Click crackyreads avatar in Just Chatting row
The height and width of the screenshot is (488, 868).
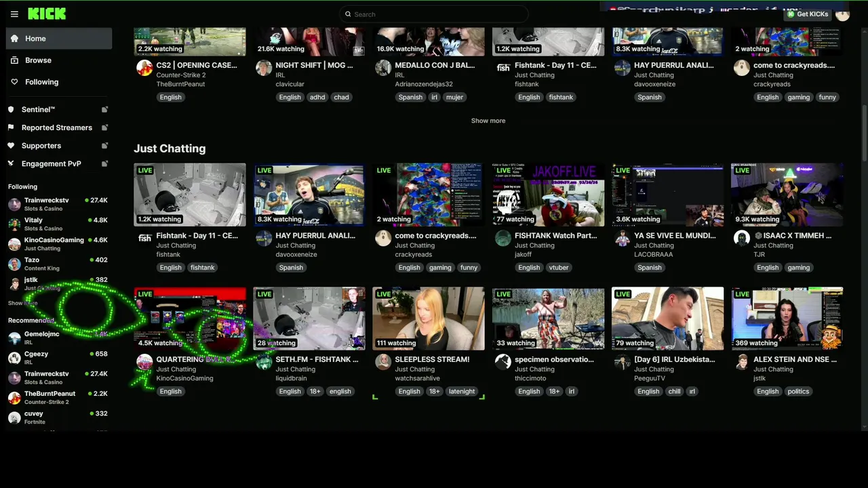coord(383,238)
